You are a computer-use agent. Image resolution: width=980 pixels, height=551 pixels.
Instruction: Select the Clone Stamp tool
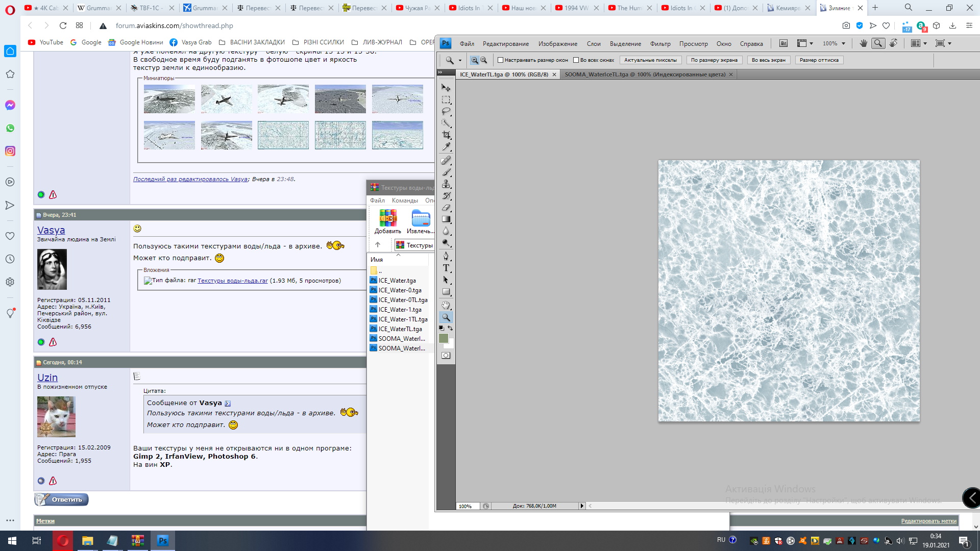pyautogui.click(x=446, y=184)
